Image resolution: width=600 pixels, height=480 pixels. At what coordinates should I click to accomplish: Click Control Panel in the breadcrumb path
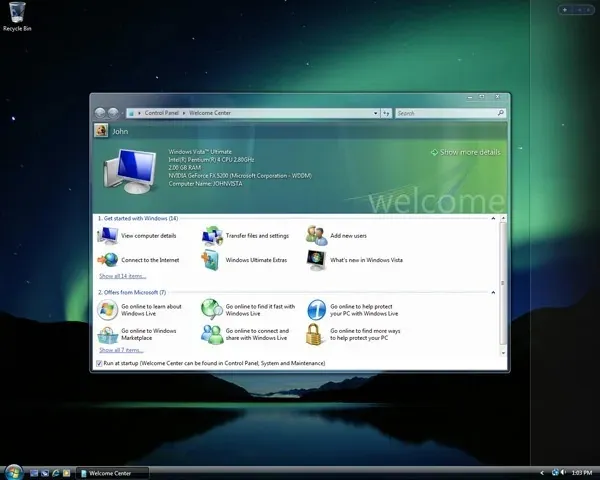[x=161, y=113]
